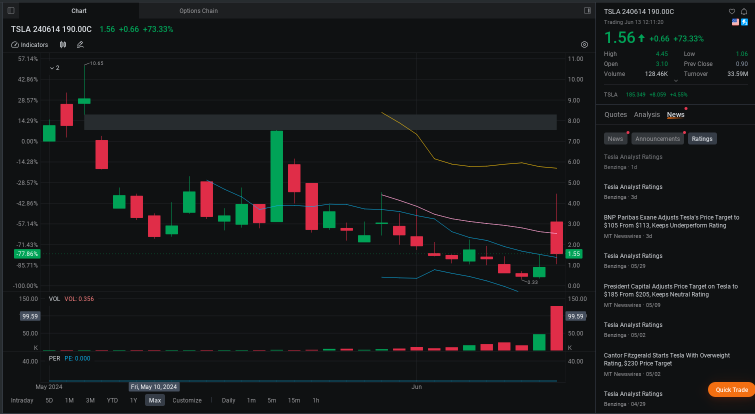
Task: Open the Analysis tab
Action: click(647, 115)
